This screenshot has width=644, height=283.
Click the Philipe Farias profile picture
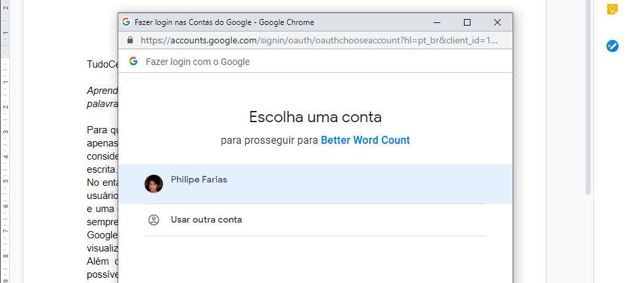[x=154, y=184]
